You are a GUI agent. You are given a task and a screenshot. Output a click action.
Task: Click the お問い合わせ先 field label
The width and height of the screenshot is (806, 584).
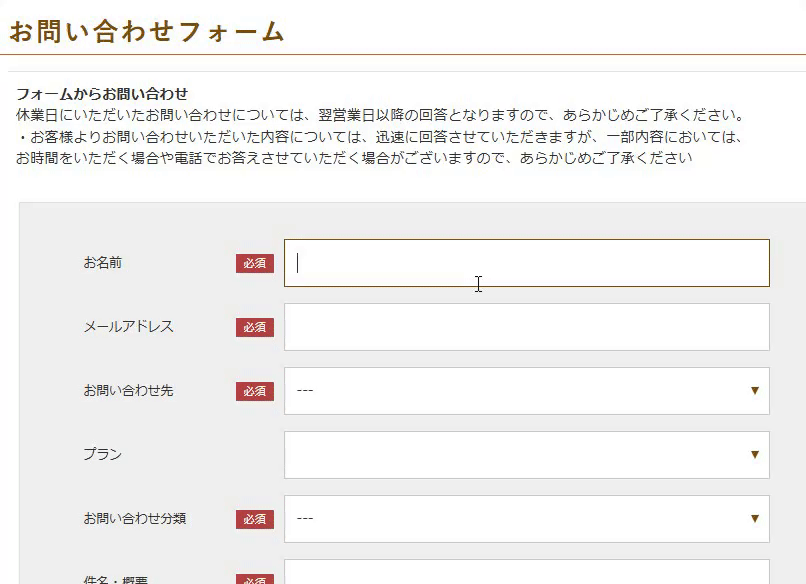(129, 391)
